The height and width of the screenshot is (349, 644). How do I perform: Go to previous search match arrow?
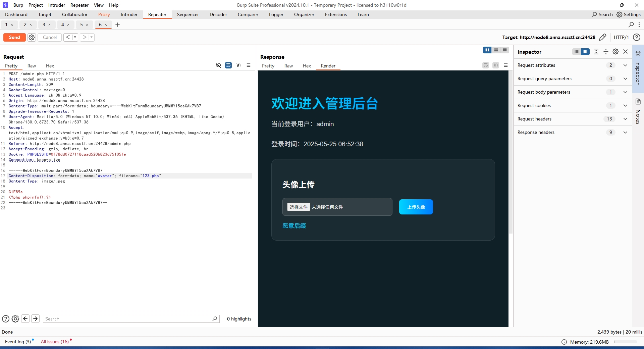25,318
